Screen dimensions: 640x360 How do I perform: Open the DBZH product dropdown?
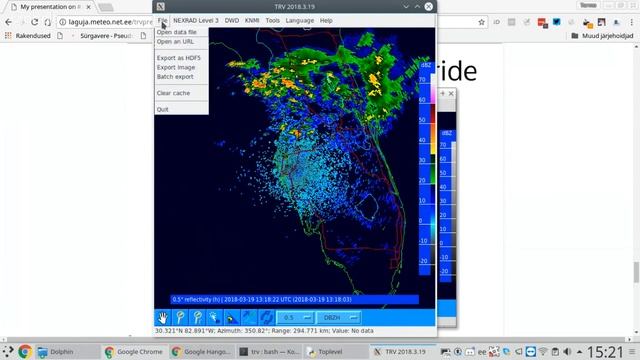click(339, 318)
